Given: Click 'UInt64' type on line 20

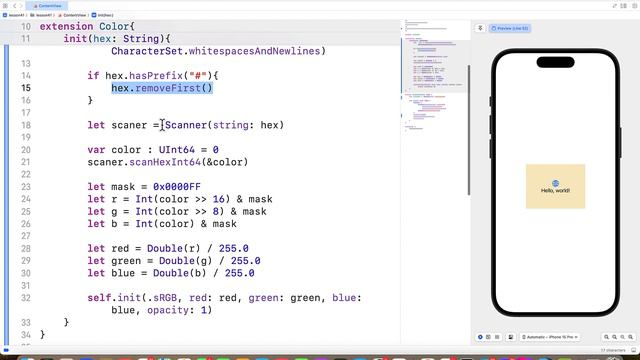Looking at the screenshot, I should point(176,150).
